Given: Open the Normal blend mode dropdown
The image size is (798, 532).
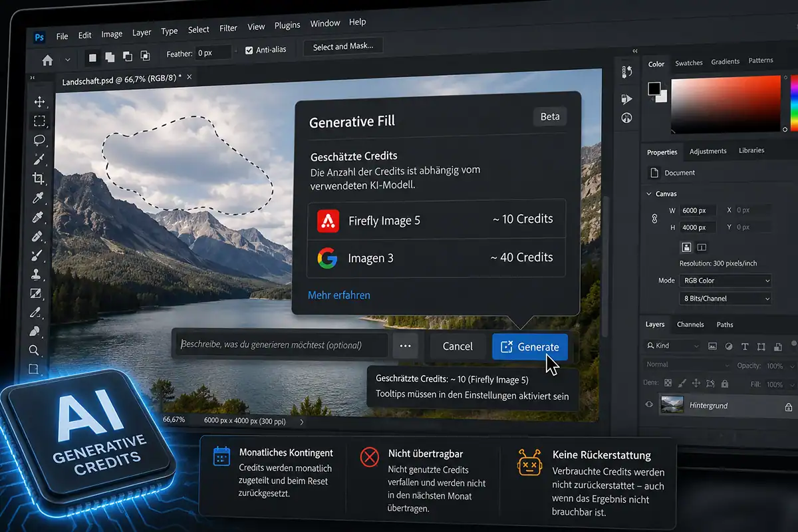Looking at the screenshot, I should click(x=686, y=364).
